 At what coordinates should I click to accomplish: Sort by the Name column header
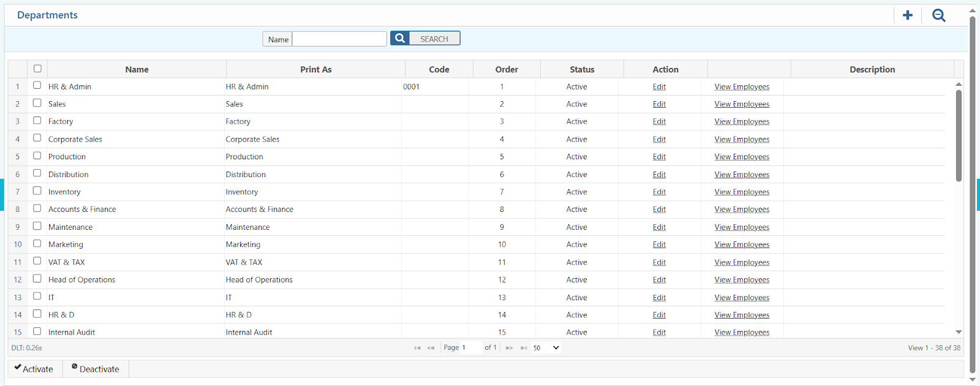pyautogui.click(x=137, y=69)
